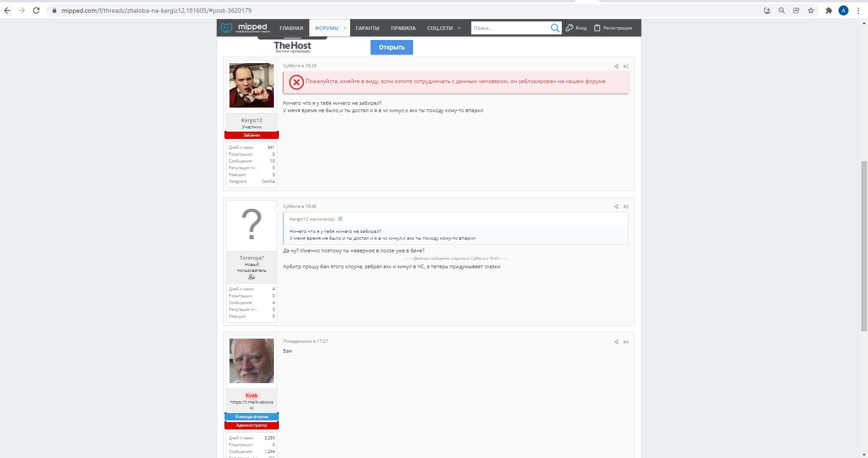Click Kergiz12 написал(а) quote link
Screen dimensions: 868x458
point(312,219)
